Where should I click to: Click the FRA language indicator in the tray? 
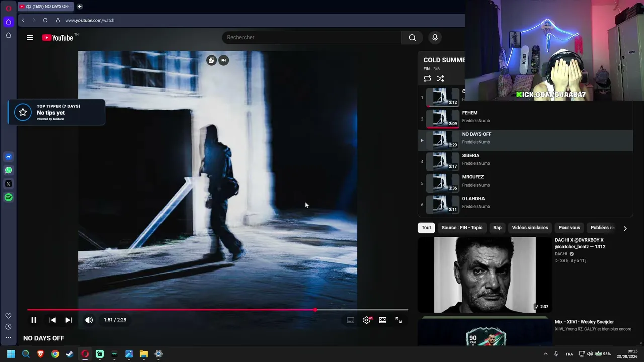[x=569, y=354]
